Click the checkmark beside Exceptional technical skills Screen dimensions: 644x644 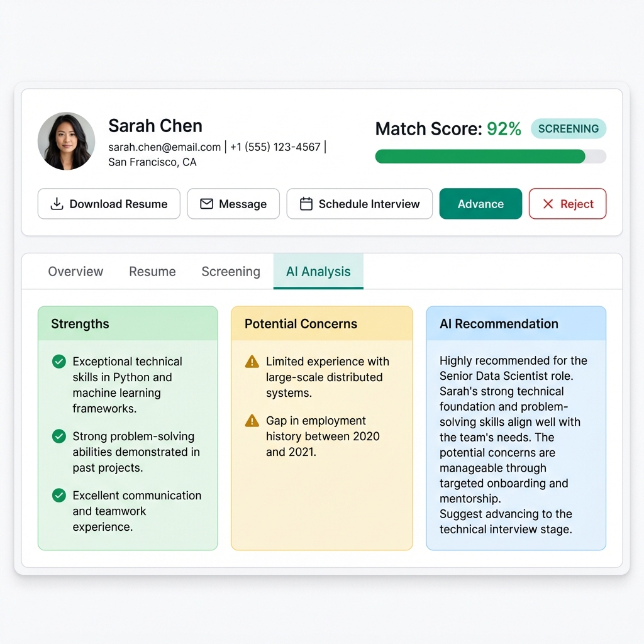tap(58, 362)
